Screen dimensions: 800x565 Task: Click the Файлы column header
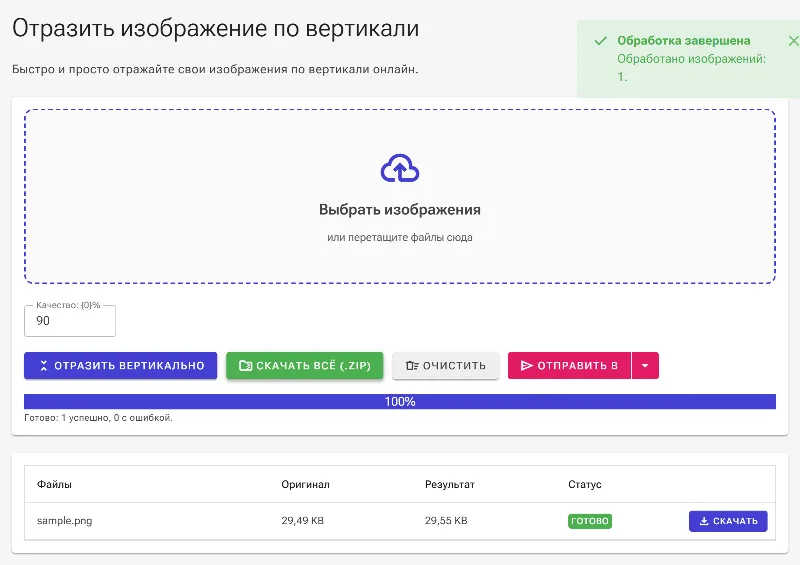coord(54,484)
